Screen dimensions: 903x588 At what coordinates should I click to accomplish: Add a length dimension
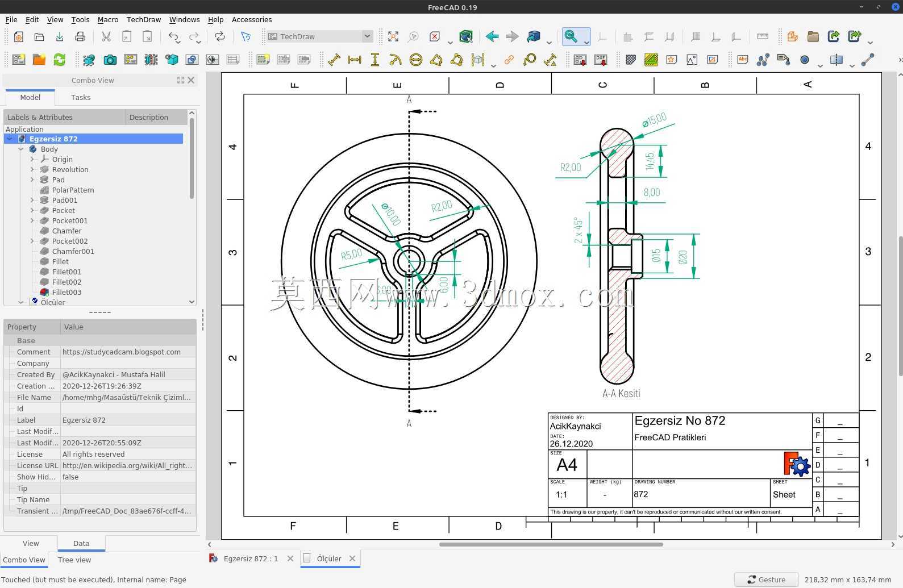(334, 60)
